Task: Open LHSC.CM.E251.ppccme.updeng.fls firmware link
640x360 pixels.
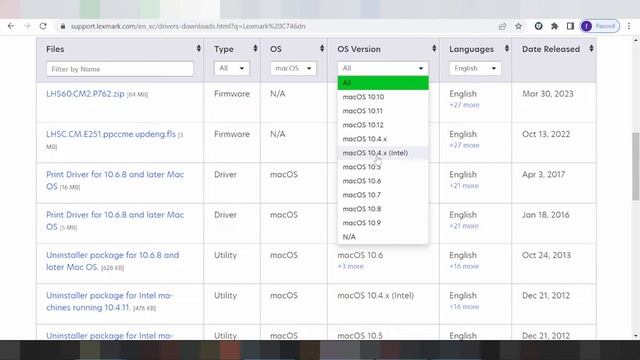Action: tap(111, 134)
